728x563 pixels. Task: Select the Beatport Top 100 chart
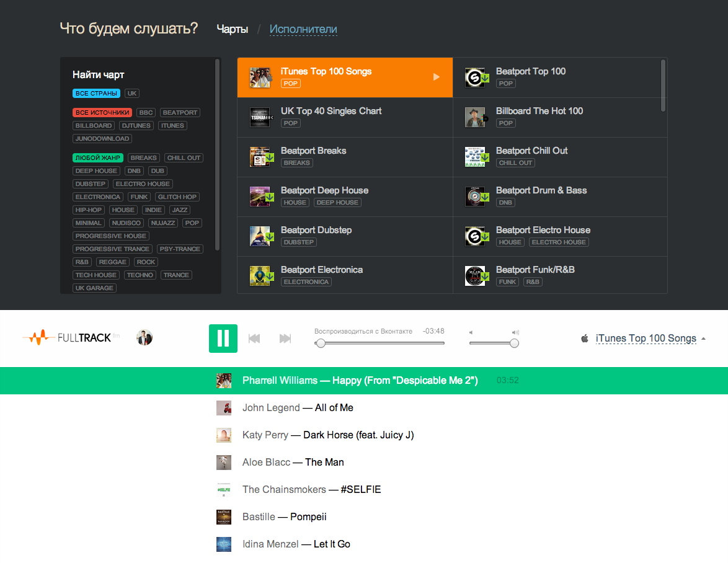point(560,78)
